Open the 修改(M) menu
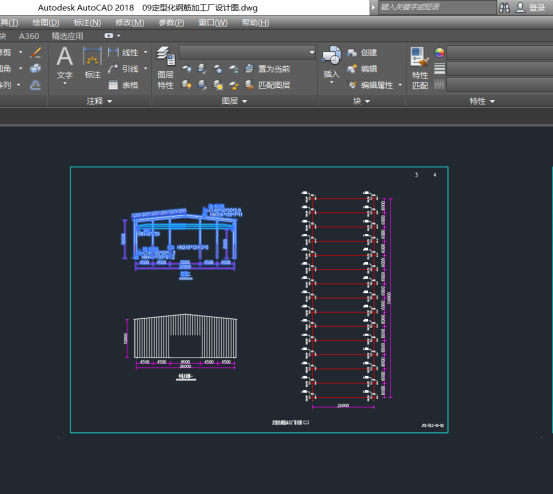This screenshot has height=494, width=553. [129, 23]
